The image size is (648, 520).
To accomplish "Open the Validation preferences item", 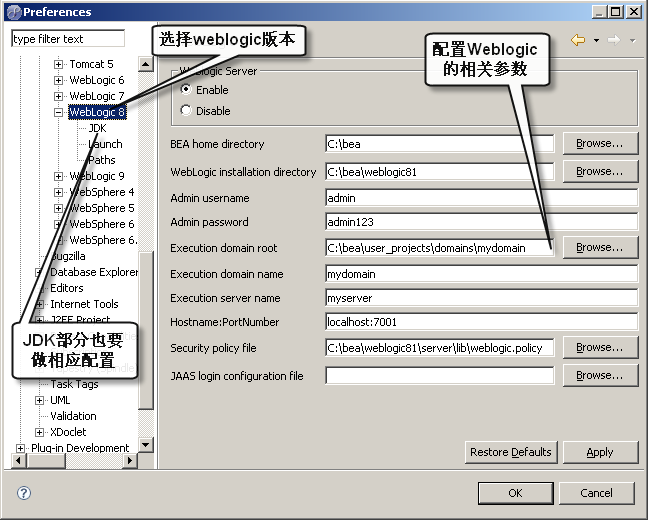I will pyautogui.click(x=73, y=416).
